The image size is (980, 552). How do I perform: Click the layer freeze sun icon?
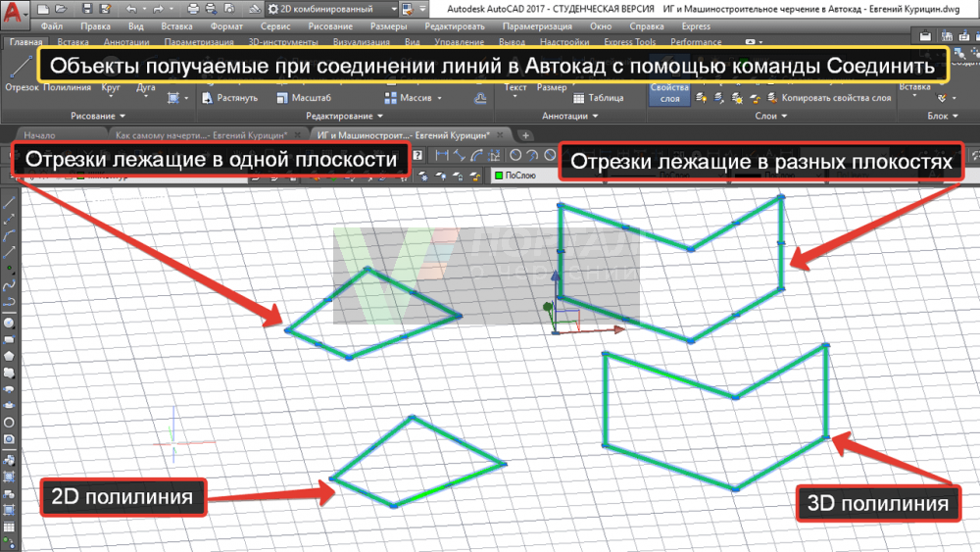point(738,98)
